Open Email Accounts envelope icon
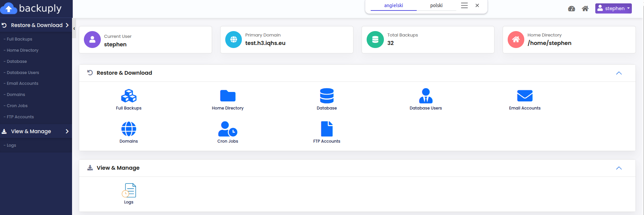This screenshot has height=215, width=644. pyautogui.click(x=525, y=96)
